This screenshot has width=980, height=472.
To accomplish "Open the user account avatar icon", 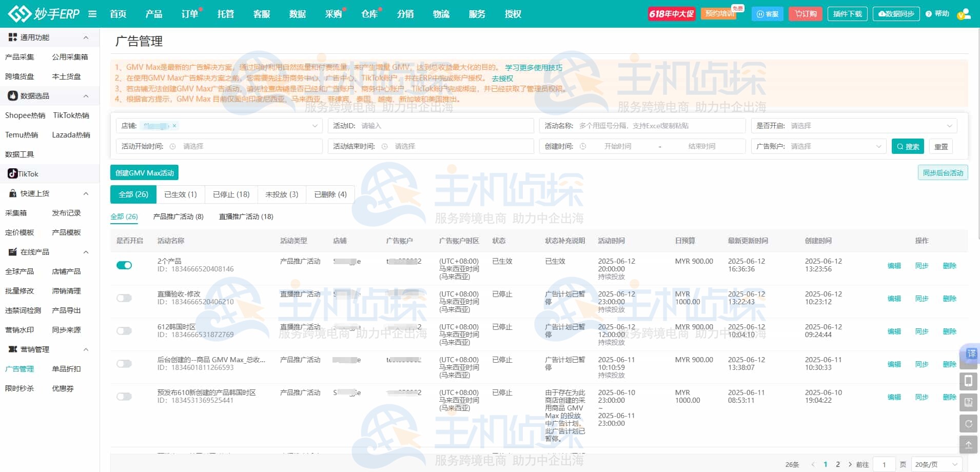I will pyautogui.click(x=964, y=14).
